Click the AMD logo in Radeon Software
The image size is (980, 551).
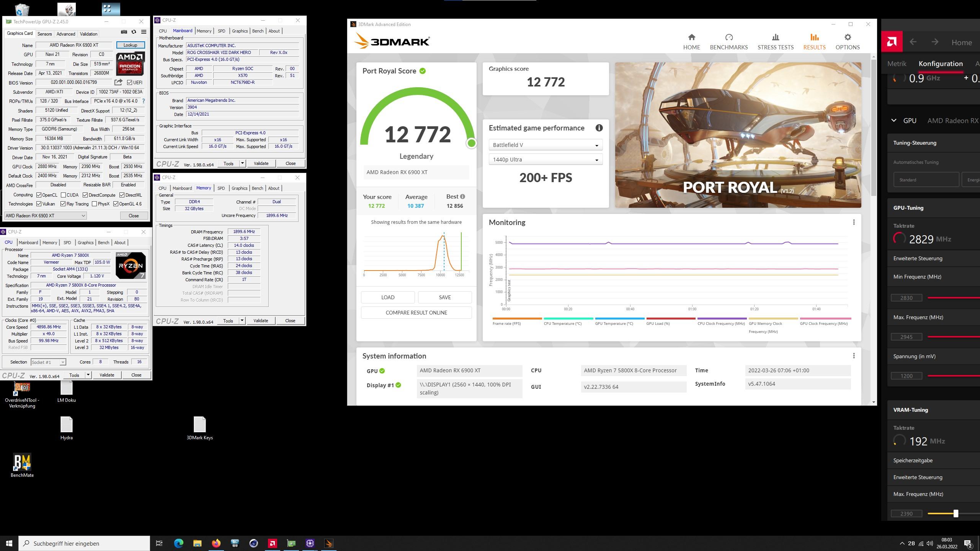[x=892, y=42]
